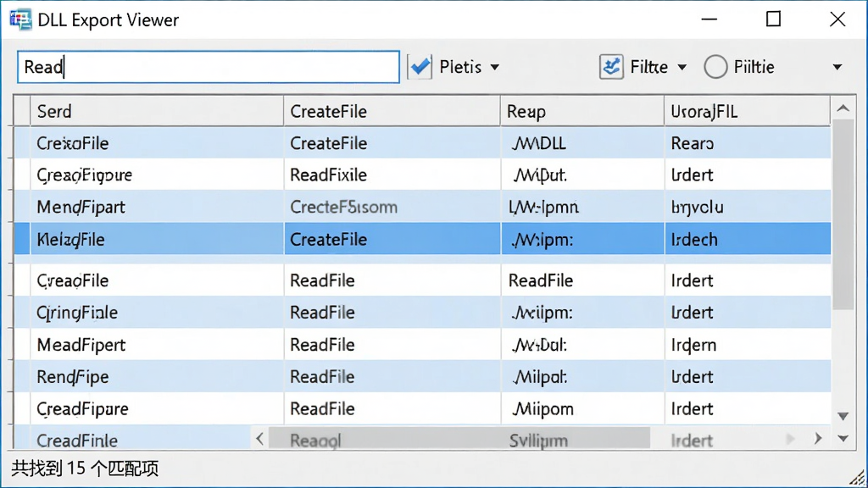Select the Piiltie radio button
The height and width of the screenshot is (488, 868).
pos(715,67)
